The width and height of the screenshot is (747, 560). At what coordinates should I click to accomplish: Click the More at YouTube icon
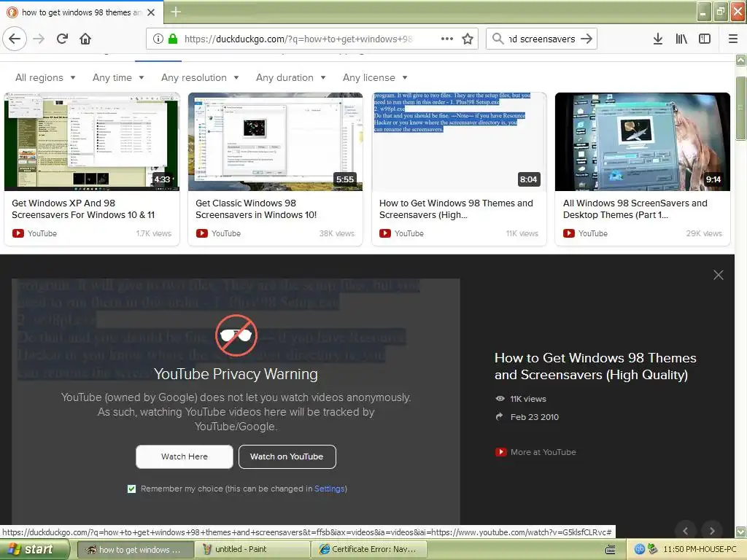tap(500, 452)
